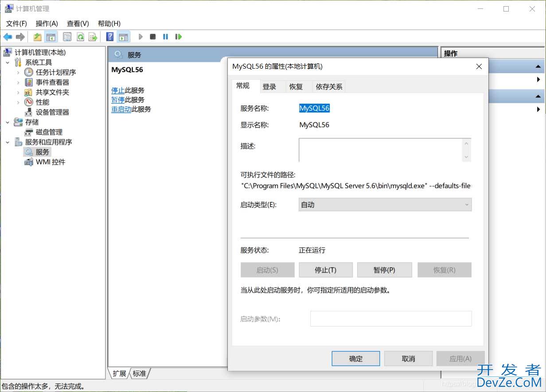The height and width of the screenshot is (392, 546).
Task: Click the highlighted MySQL56 service name text
Action: click(314, 108)
